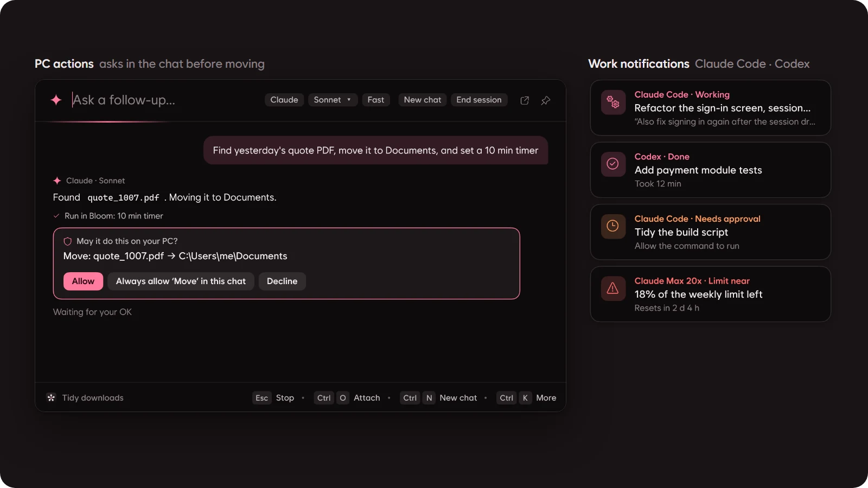Click the Tidy downloads flower icon
The image size is (868, 488).
pyautogui.click(x=51, y=398)
